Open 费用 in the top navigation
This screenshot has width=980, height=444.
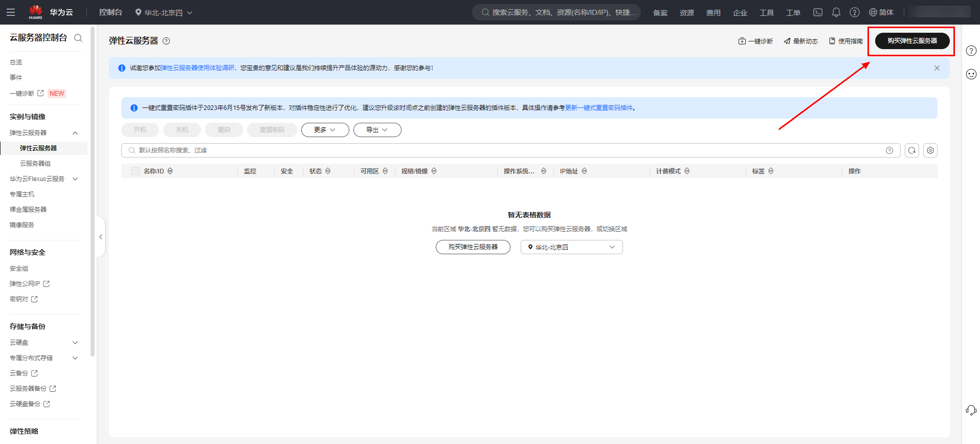714,13
